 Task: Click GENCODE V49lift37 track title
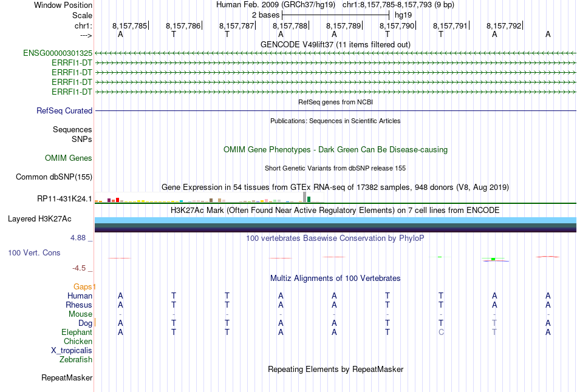point(335,44)
